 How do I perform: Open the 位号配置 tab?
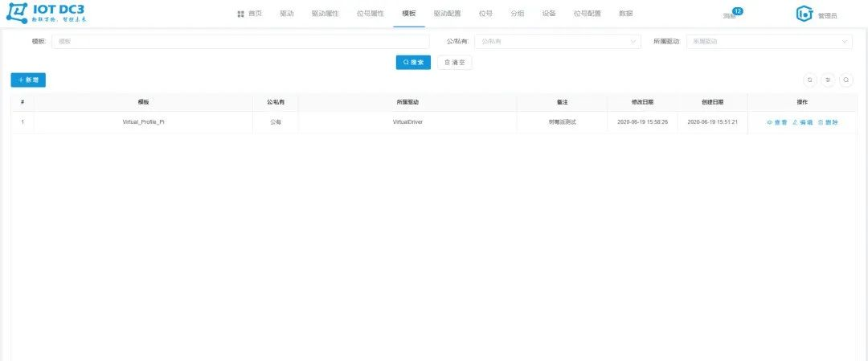[x=588, y=14]
